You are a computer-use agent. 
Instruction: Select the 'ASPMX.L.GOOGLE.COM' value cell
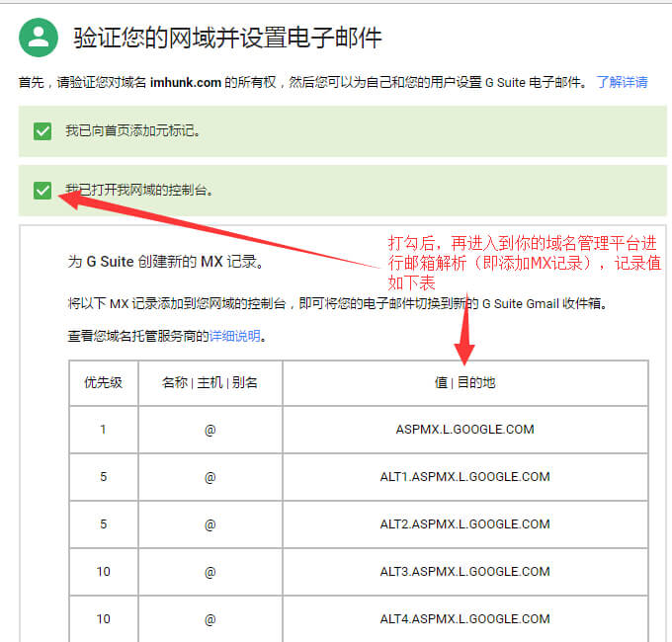coord(465,429)
